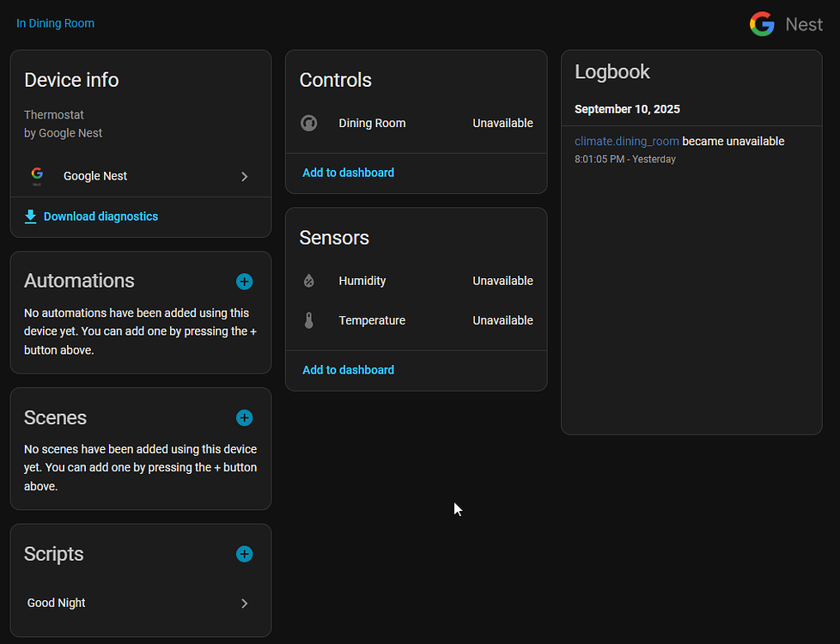Image resolution: width=840 pixels, height=644 pixels.
Task: Add a new automation with the plus icon
Action: pos(244,282)
